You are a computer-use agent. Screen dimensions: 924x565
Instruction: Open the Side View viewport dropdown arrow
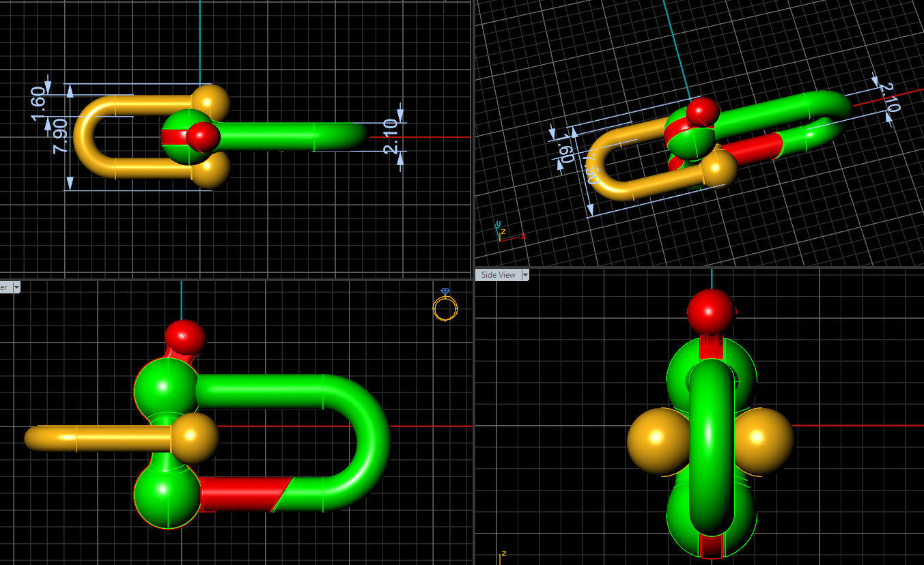pos(525,275)
